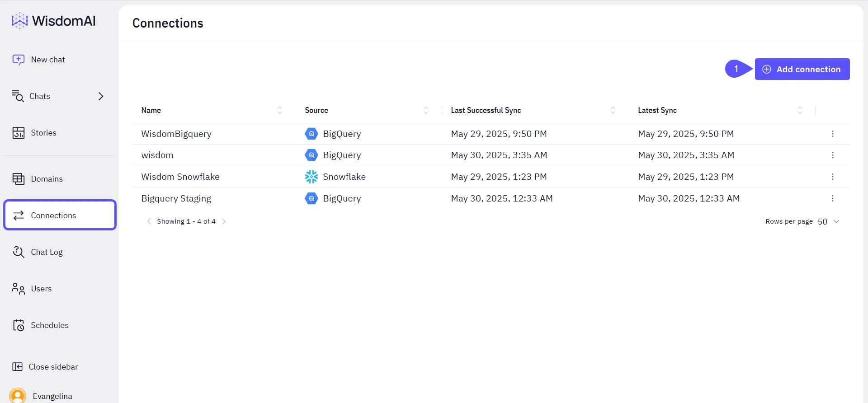This screenshot has height=403, width=868.
Task: Click the Close sidebar label
Action: point(53,367)
